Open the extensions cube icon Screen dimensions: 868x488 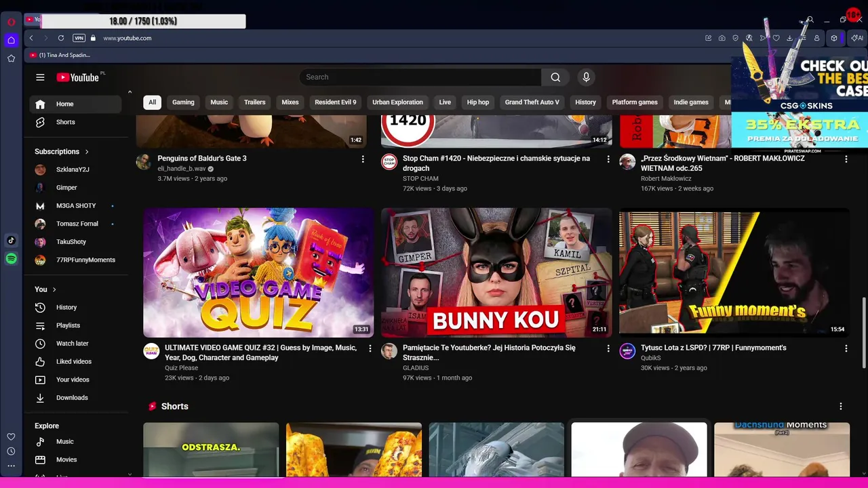[834, 38]
